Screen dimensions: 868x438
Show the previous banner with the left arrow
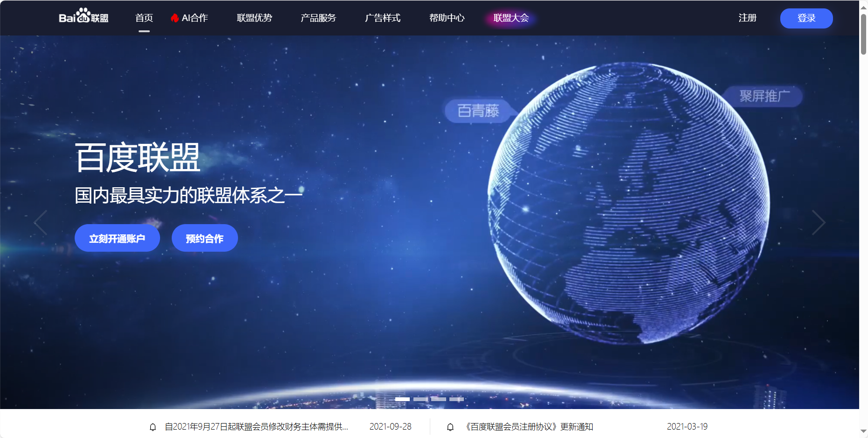pos(41,222)
